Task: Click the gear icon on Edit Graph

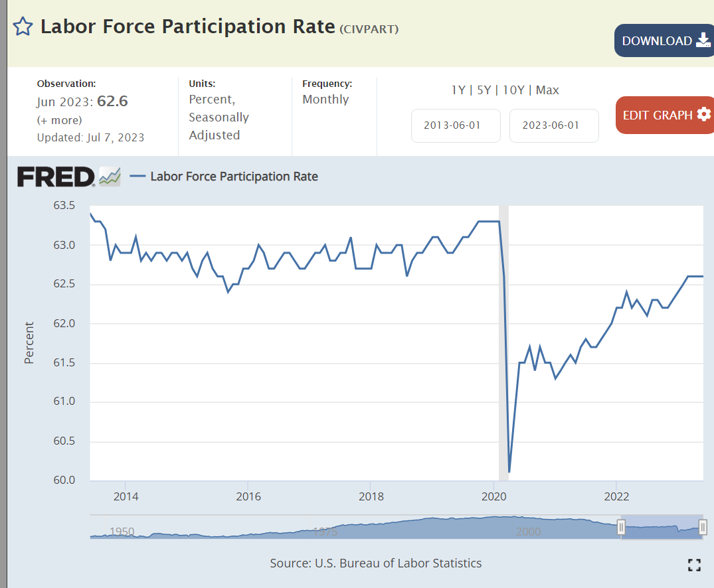Action: click(x=703, y=115)
